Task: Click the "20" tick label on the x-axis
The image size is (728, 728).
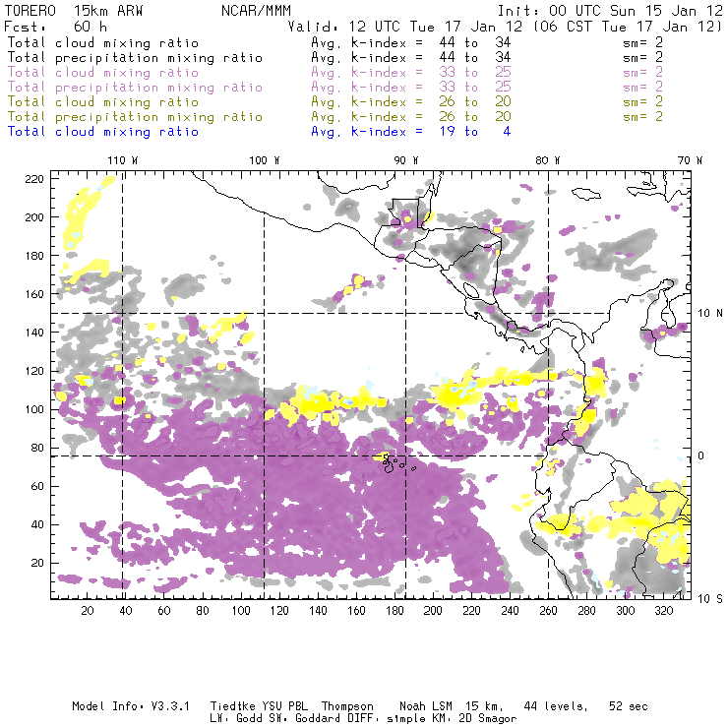Action: click(88, 611)
